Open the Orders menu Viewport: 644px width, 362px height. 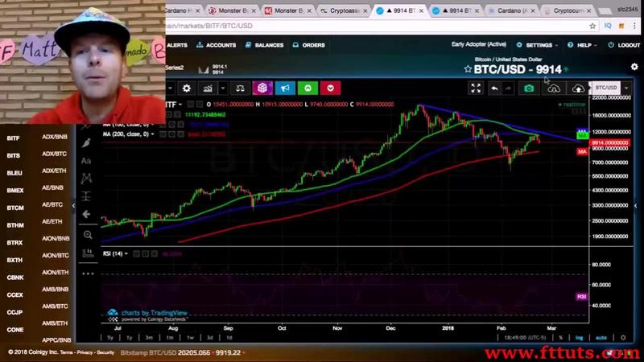tap(309, 45)
